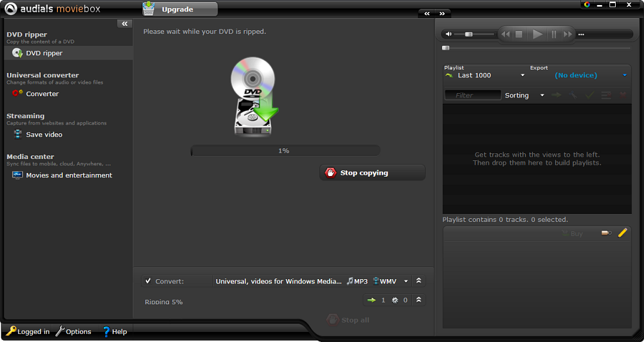Image resolution: width=644 pixels, height=342 pixels.
Task: Collapse the Convert row with chevron
Action: pos(418,281)
